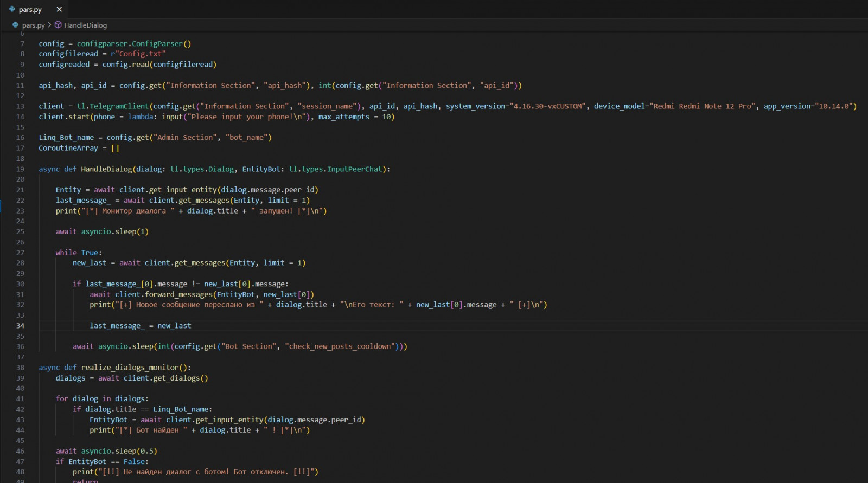Click 'Linq_Bot_name' on line 42
This screenshot has width=868, height=483.
click(181, 409)
